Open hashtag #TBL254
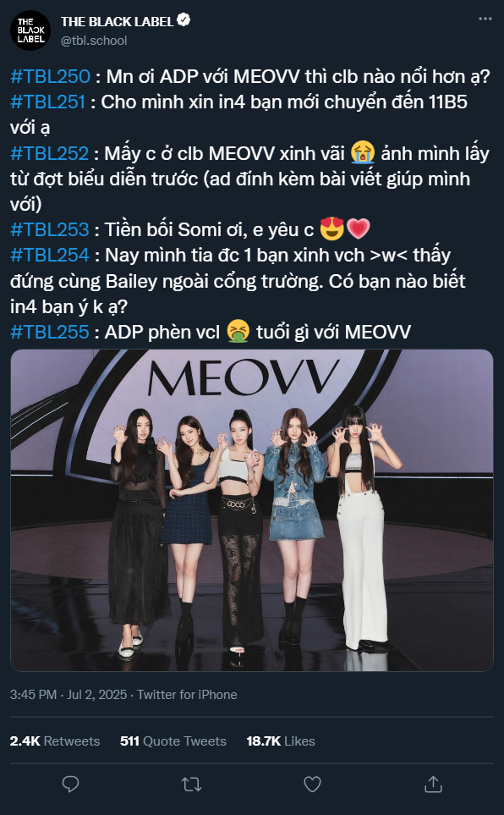Image resolution: width=504 pixels, height=815 pixels. tap(50, 256)
